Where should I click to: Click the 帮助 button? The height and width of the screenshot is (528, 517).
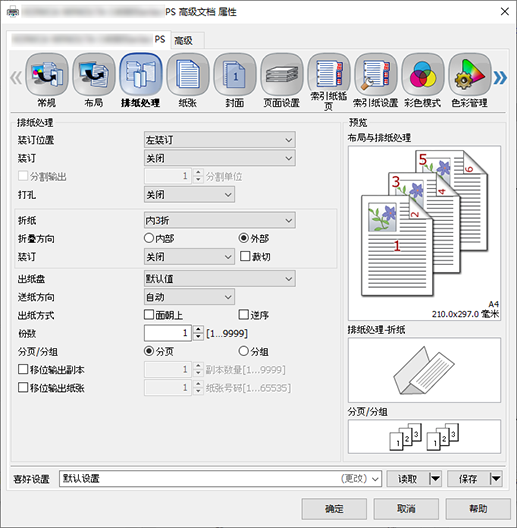pyautogui.click(x=478, y=509)
